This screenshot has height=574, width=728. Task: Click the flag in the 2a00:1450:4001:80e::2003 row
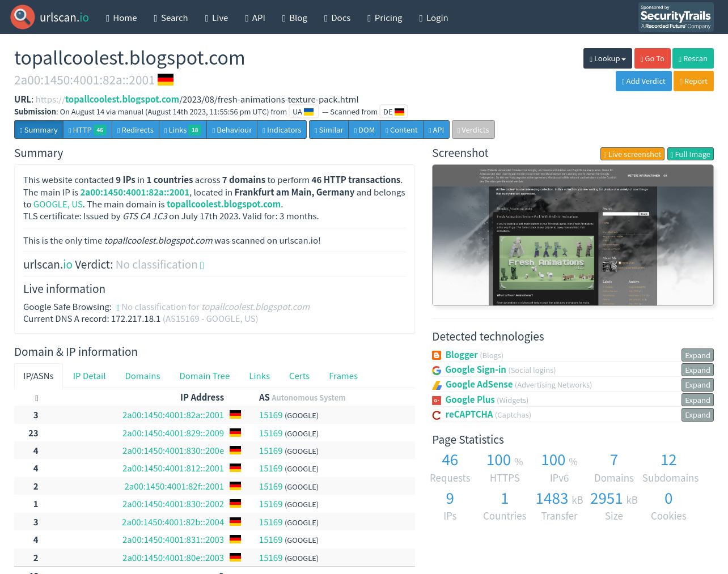click(x=235, y=558)
